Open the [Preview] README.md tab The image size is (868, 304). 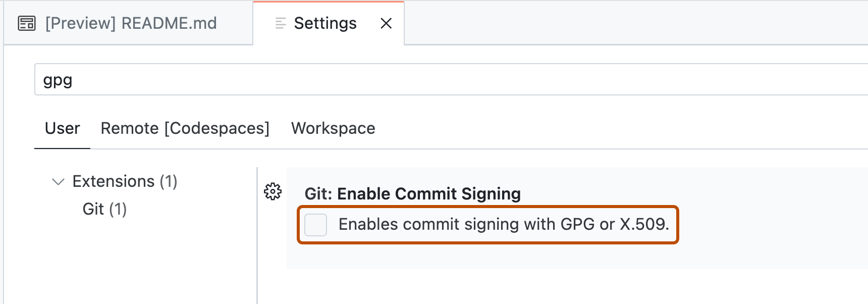(x=131, y=23)
